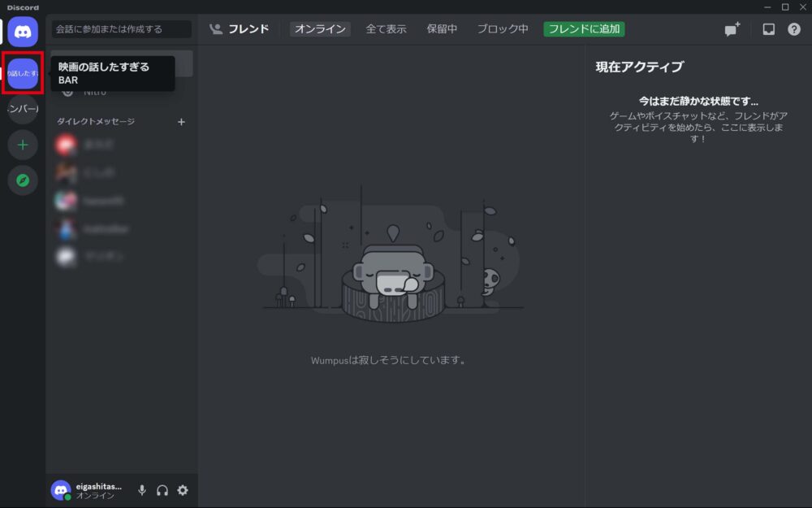Open the third direct message with colorful avatar
This screenshot has height=508, width=812.
122,201
